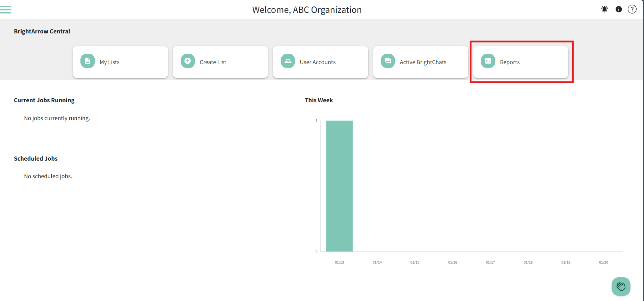Screen dimensions: 644x301
Task: Click the 01/19 axis label
Action: click(566, 262)
